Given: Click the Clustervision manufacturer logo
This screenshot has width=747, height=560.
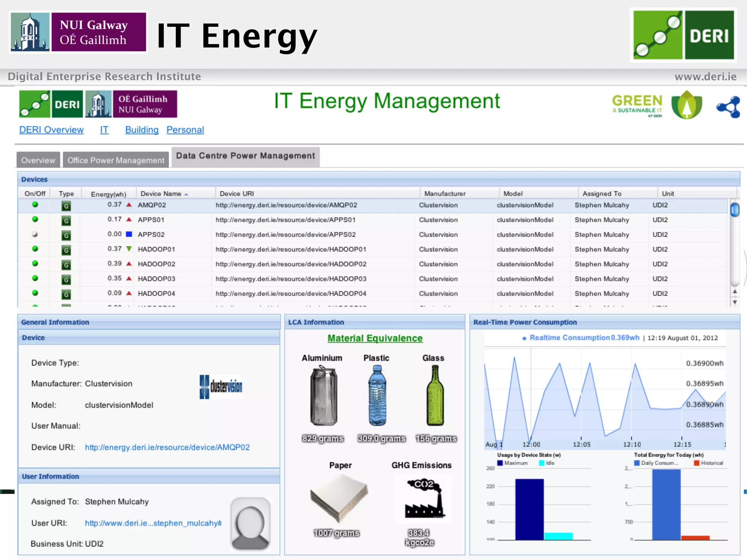Looking at the screenshot, I should click(221, 386).
